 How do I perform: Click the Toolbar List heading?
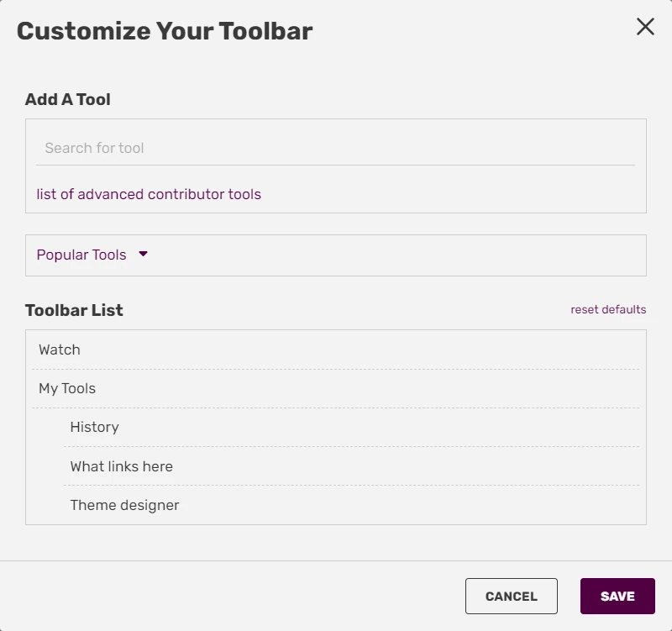(75, 310)
